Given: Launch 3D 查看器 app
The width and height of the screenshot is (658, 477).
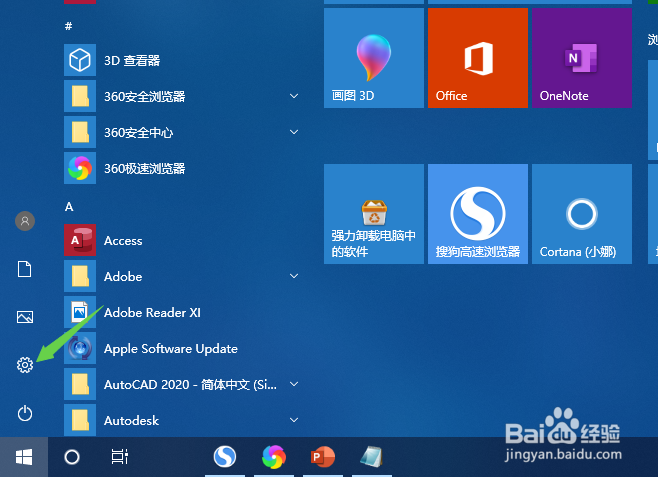Looking at the screenshot, I should coord(182,60).
